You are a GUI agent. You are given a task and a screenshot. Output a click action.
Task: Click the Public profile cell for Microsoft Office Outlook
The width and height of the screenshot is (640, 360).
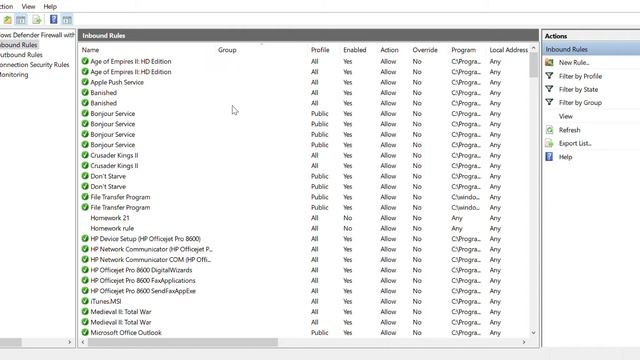tap(320, 333)
